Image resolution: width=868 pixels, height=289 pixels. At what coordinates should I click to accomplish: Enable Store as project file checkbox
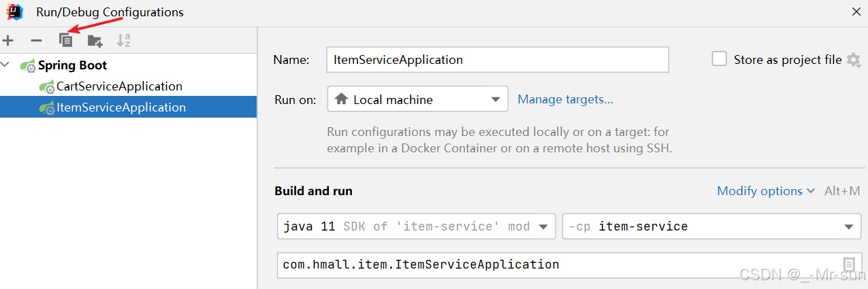(719, 59)
